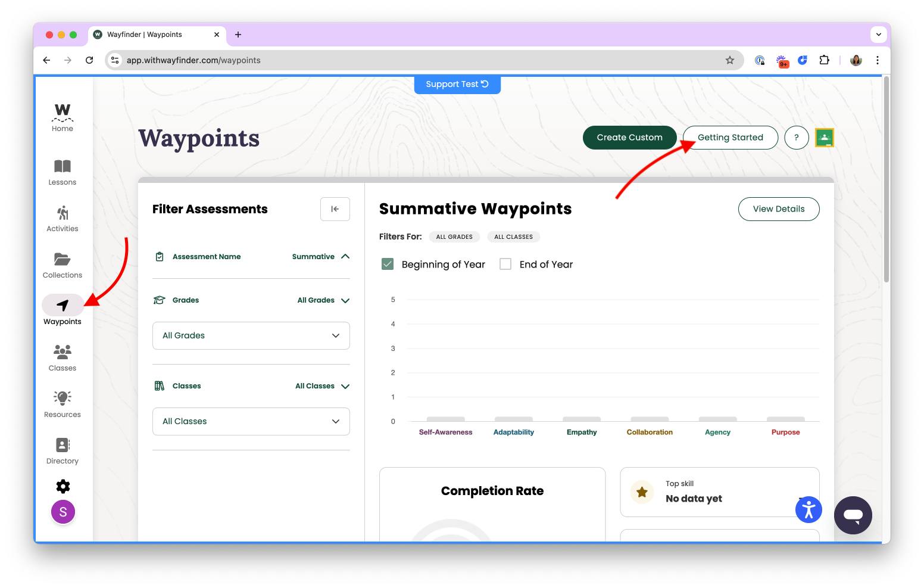Open the Lessons section from sidebar

(x=62, y=172)
